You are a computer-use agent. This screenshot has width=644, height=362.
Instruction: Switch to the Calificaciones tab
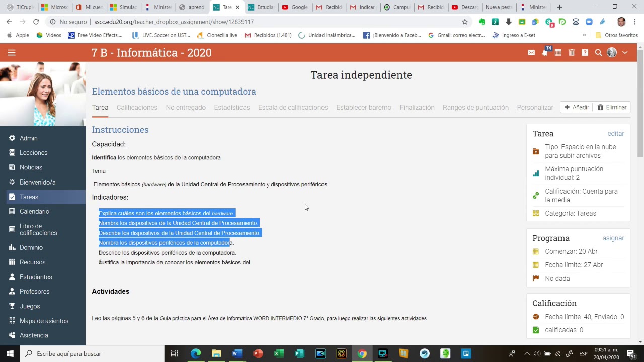pyautogui.click(x=137, y=107)
